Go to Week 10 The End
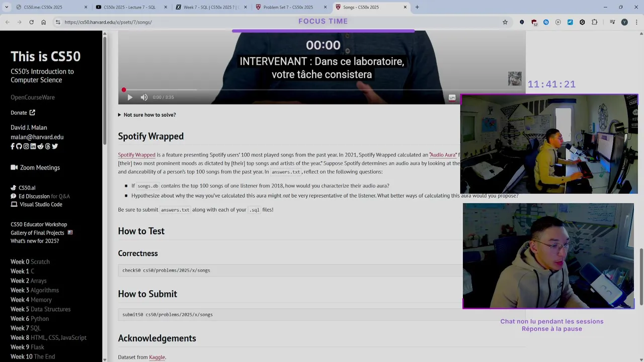The image size is (644, 362). 33,356
